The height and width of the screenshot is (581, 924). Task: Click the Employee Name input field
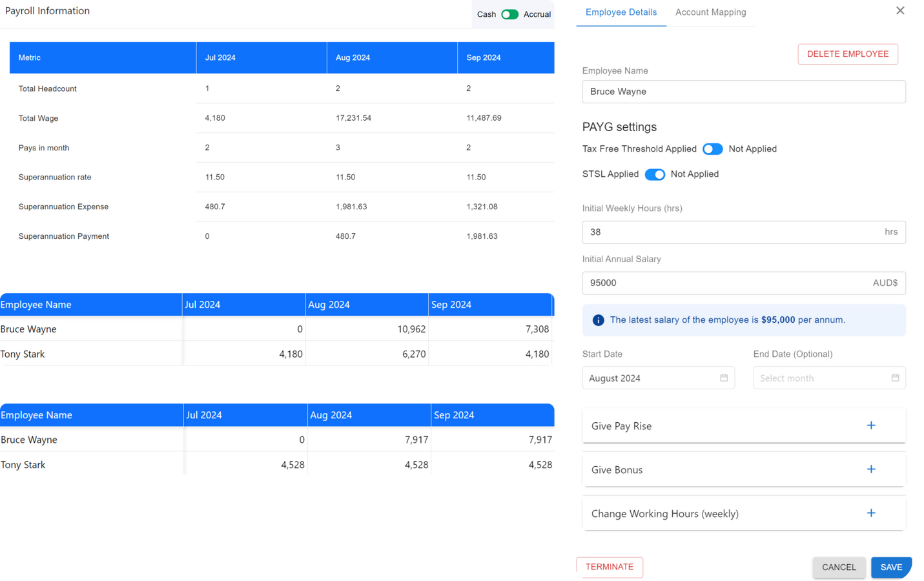click(x=743, y=92)
